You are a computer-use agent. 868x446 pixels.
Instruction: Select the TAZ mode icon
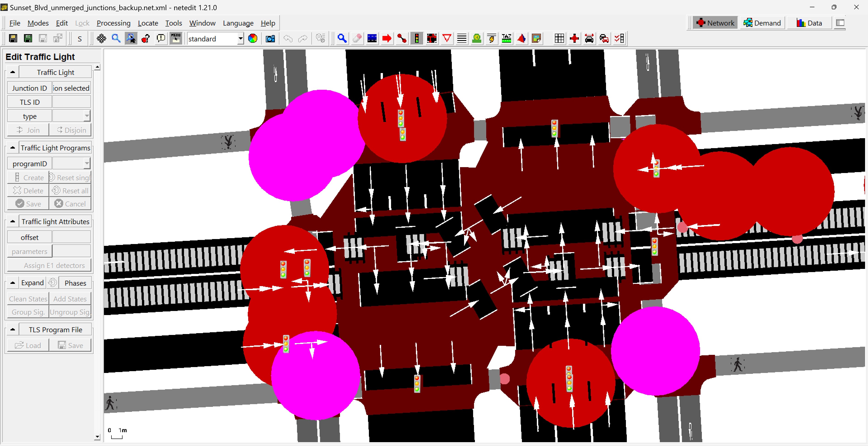click(506, 38)
